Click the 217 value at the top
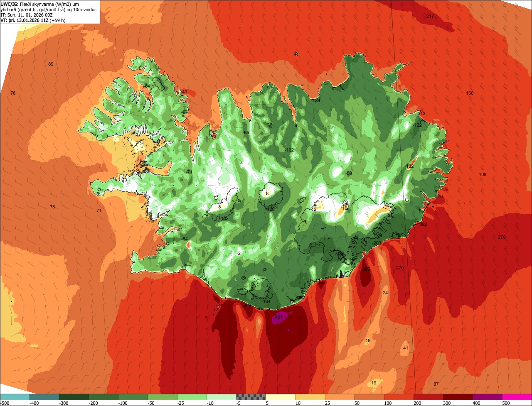Screen dimensions: 532x406 pyautogui.click(x=430, y=16)
